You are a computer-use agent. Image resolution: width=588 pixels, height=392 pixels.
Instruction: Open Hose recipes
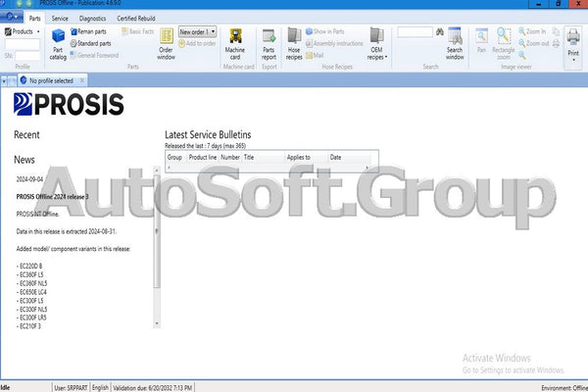click(x=294, y=44)
